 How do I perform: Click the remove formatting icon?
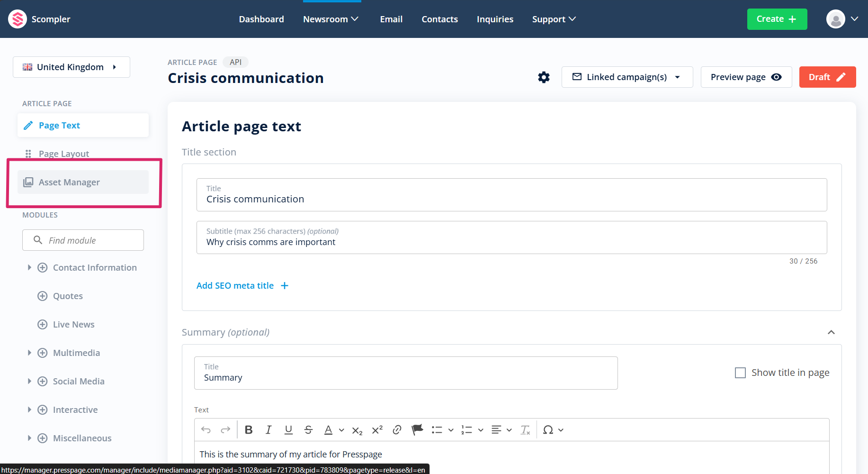click(x=525, y=430)
